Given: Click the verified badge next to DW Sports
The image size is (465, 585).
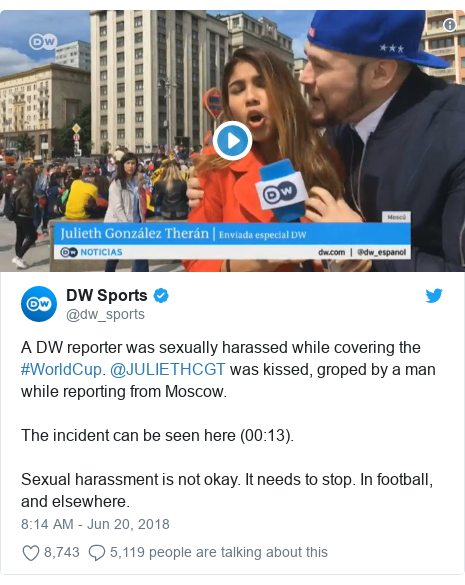Looking at the screenshot, I should pyautogui.click(x=161, y=295).
